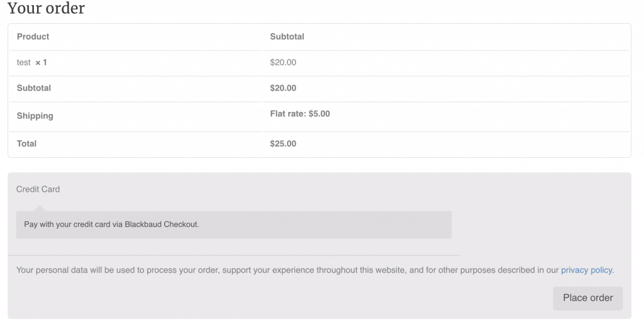Click the tooltip arrow under Credit Card
This screenshot has height=334, width=644.
point(40,208)
